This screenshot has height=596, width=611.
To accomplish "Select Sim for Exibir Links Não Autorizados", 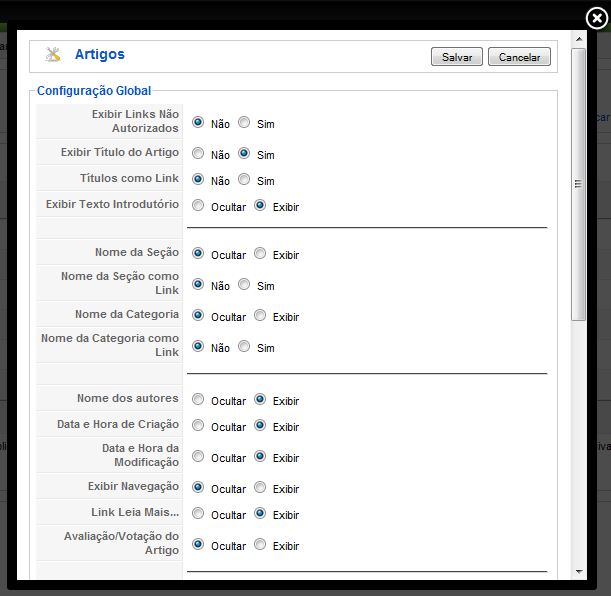I will click(244, 122).
